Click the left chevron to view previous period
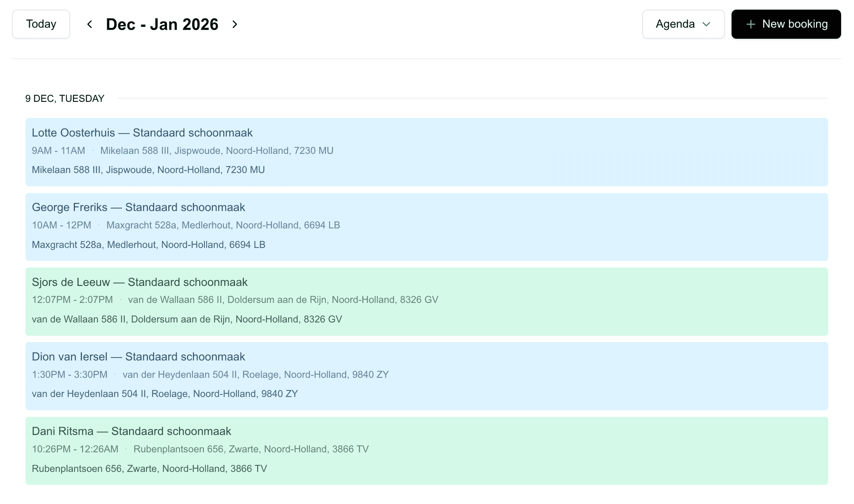The width and height of the screenshot is (854, 504). (x=89, y=24)
